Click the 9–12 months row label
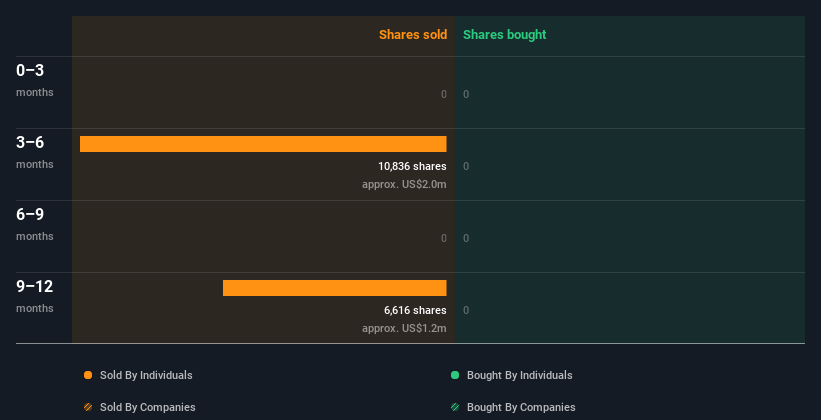 [x=34, y=295]
